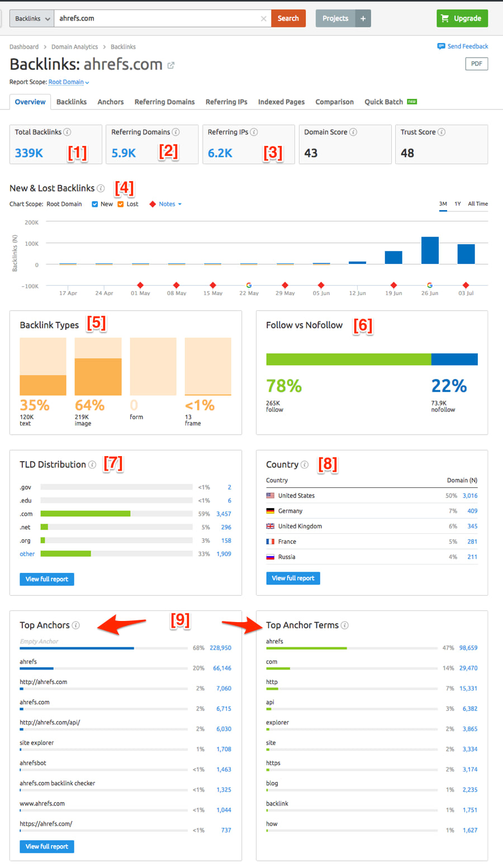Open the Anchors tab
503x868 pixels.
pos(111,102)
